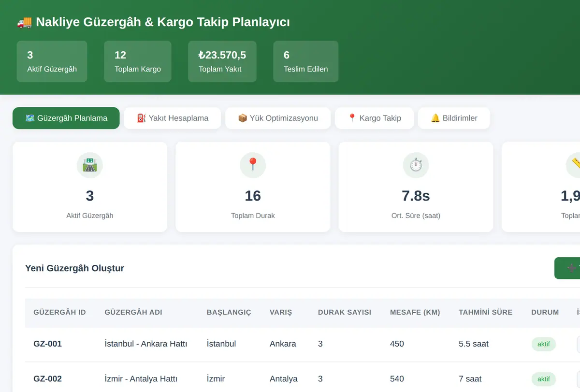The height and width of the screenshot is (392, 580).
Task: Click the TAHMİNİ SÜRE column header
Action: (486, 312)
